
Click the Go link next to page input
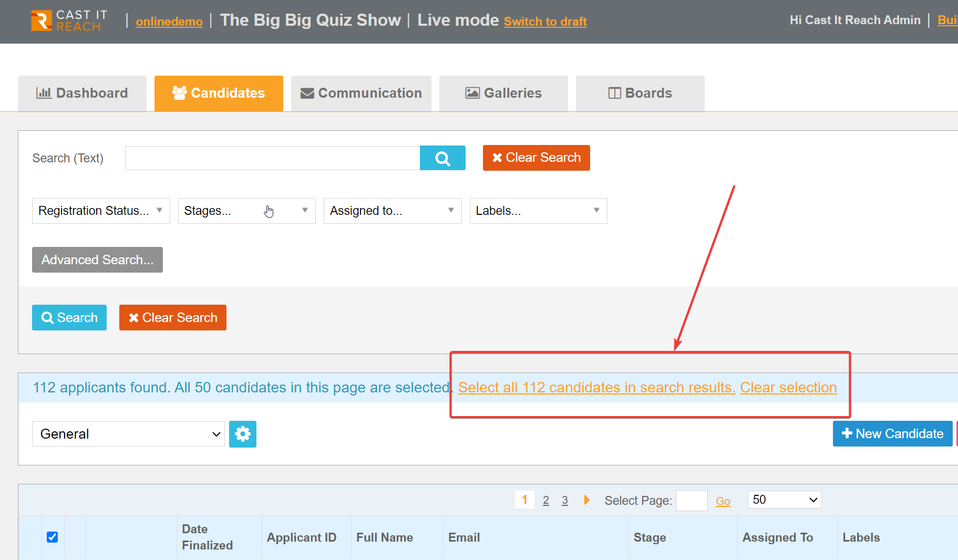[x=723, y=501]
